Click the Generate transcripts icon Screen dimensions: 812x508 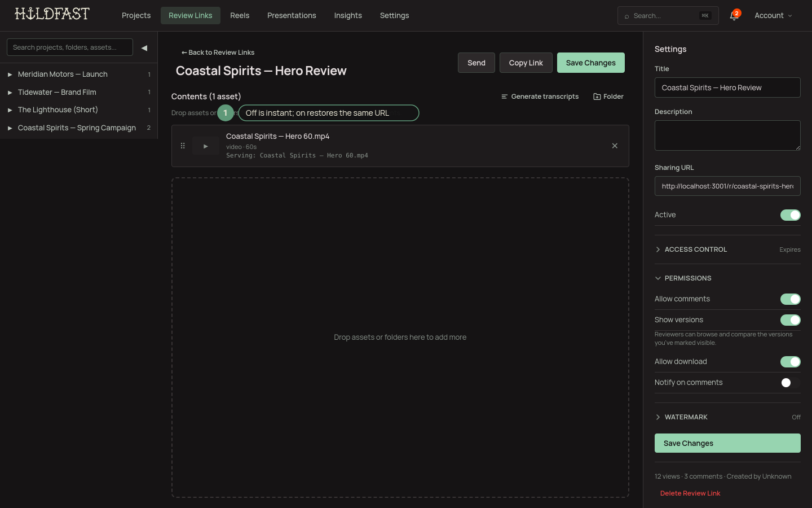[505, 97]
